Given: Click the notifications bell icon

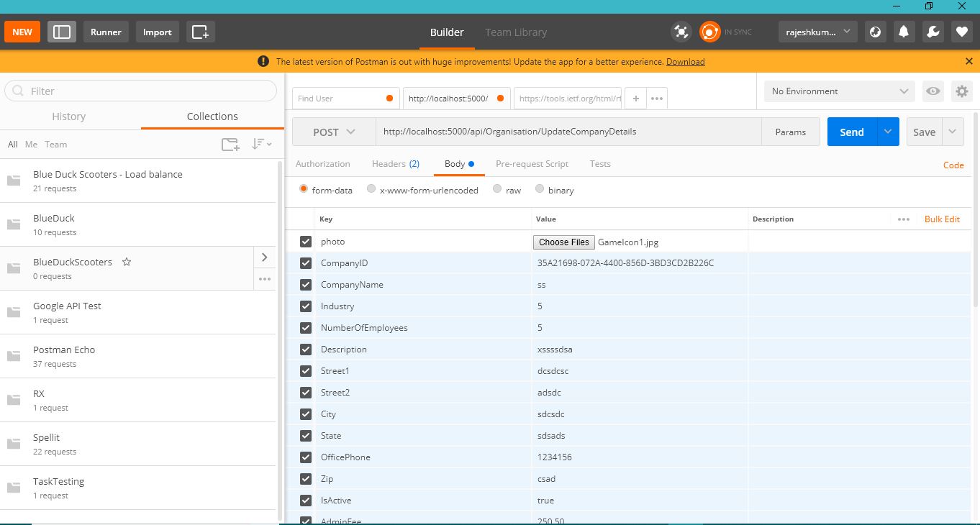Looking at the screenshot, I should click(x=904, y=32).
